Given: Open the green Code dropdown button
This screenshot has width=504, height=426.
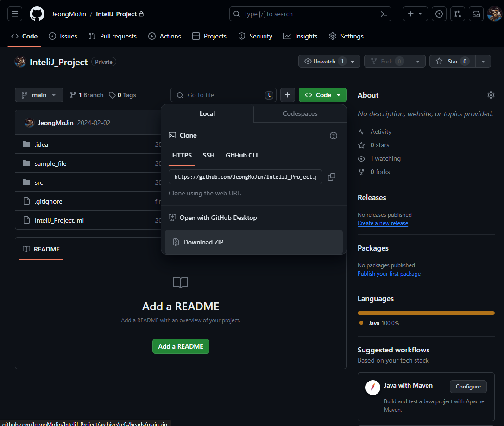Looking at the screenshot, I should 322,95.
